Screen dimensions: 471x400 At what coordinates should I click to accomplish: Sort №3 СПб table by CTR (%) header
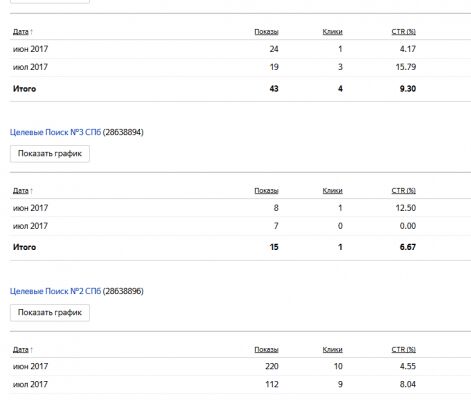coord(403,191)
